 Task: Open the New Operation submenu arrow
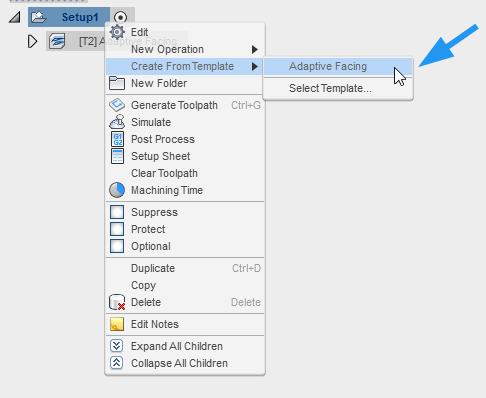pyautogui.click(x=255, y=49)
